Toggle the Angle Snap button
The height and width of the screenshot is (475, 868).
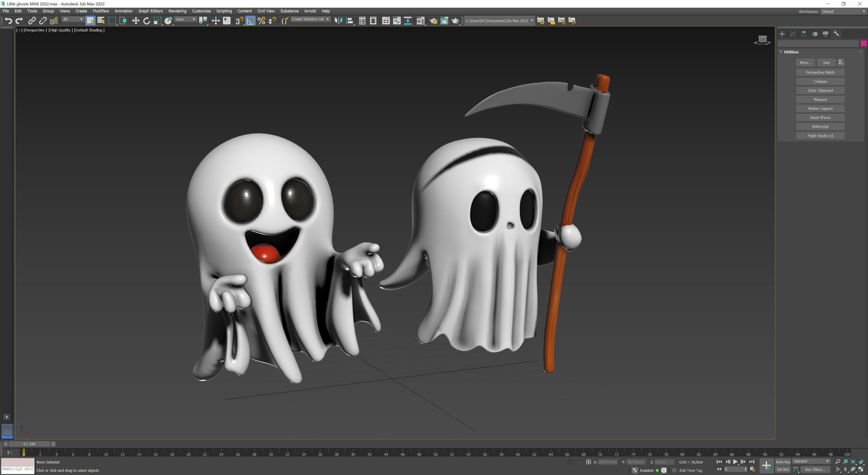(x=250, y=21)
